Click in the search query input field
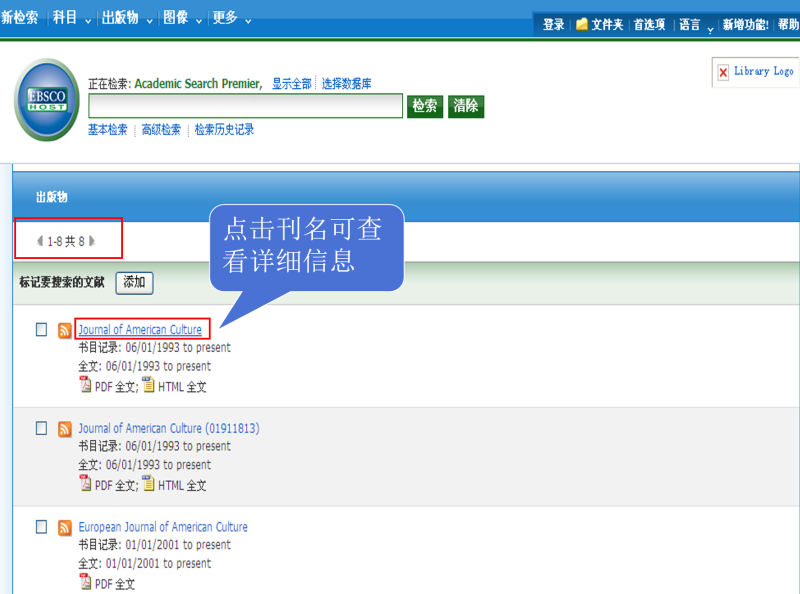800x594 pixels. pos(245,106)
